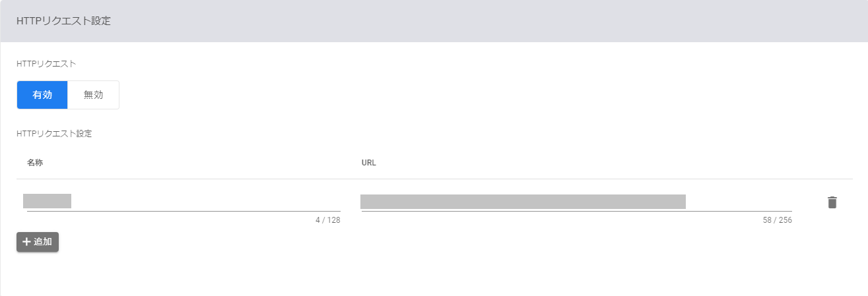Click the HTTPリクエスト設定 panel title
The width and height of the screenshot is (868, 296).
tap(63, 21)
